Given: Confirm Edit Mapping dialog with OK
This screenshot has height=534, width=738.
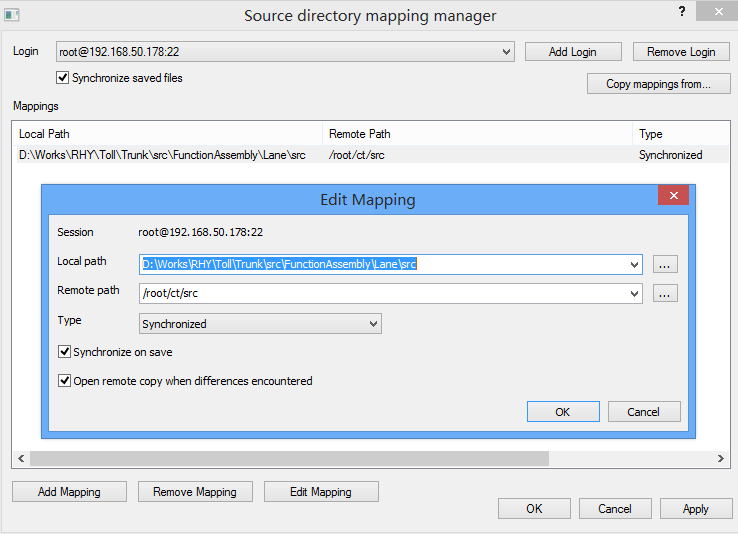Looking at the screenshot, I should pyautogui.click(x=563, y=412).
